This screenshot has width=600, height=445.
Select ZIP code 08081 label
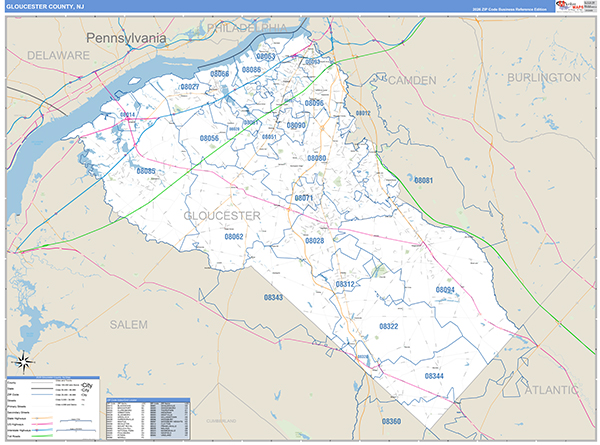click(x=424, y=180)
